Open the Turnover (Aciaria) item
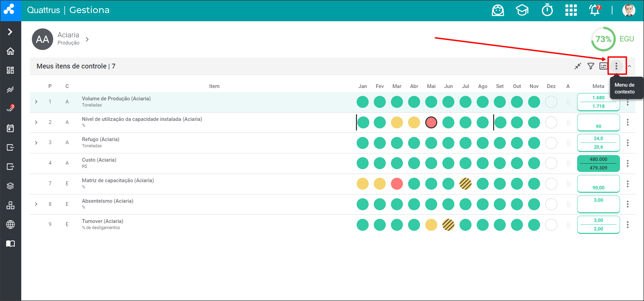The height and width of the screenshot is (301, 644). (103, 221)
